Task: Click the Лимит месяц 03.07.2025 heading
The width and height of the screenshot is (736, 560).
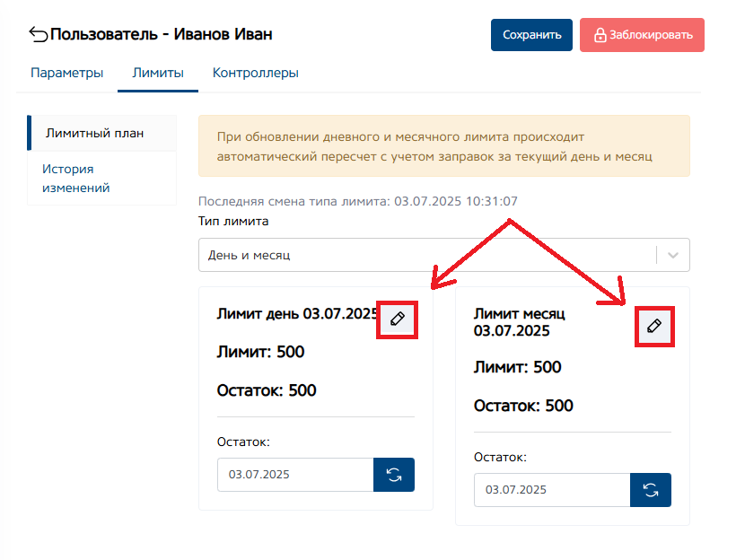Action: (520, 322)
